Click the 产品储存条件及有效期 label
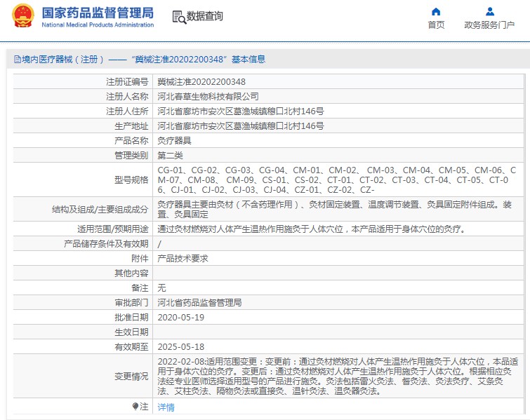Screen dimensions: 530x420 [106, 244]
